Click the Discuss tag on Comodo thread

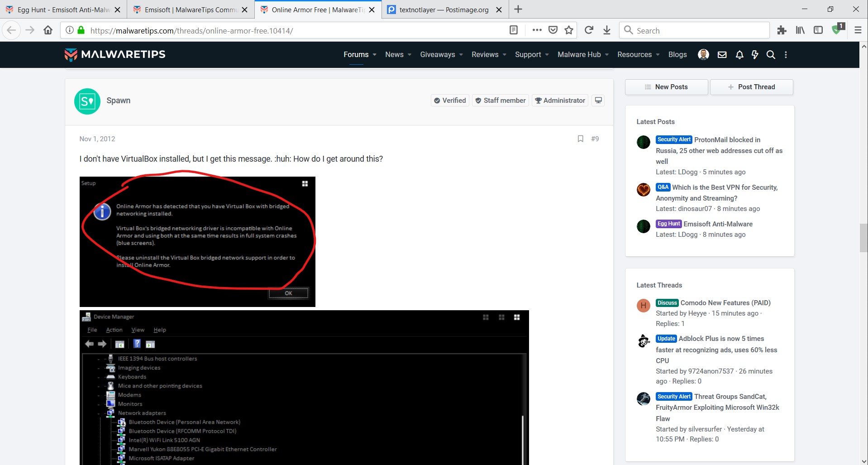point(667,303)
